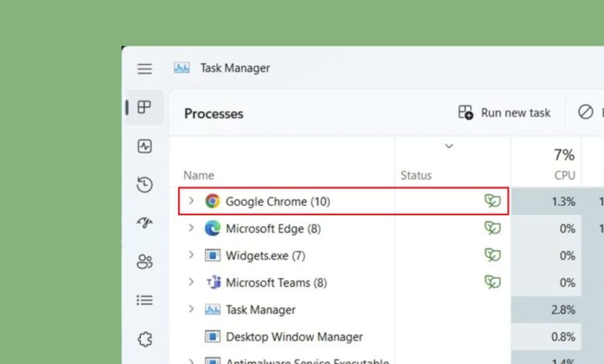Expand the Google Chrome process group
Viewport: 604px width, 364px height.
[191, 201]
